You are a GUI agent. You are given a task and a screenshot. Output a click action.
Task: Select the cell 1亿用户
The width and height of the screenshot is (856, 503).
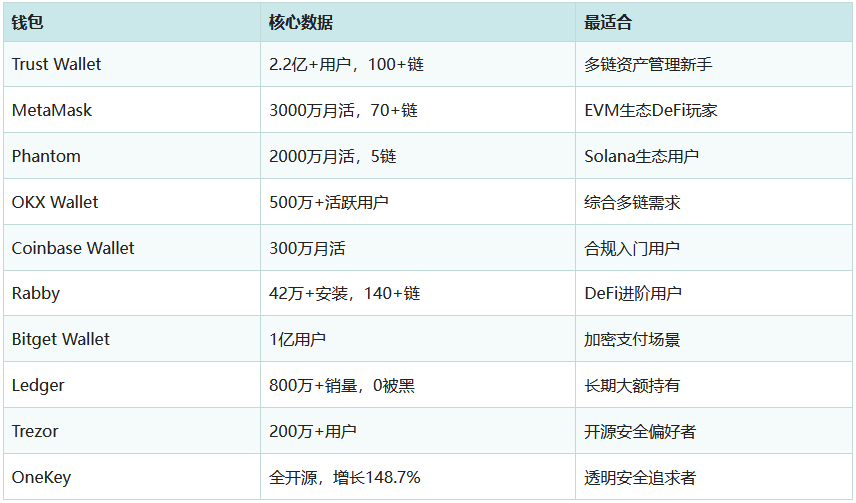pyautogui.click(x=418, y=339)
